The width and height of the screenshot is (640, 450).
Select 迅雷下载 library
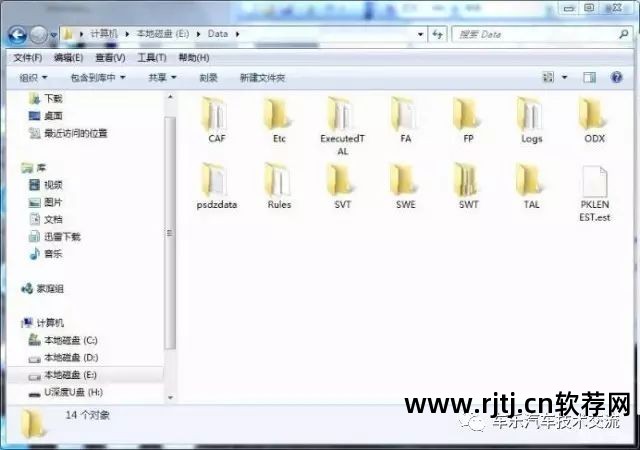[x=55, y=236]
